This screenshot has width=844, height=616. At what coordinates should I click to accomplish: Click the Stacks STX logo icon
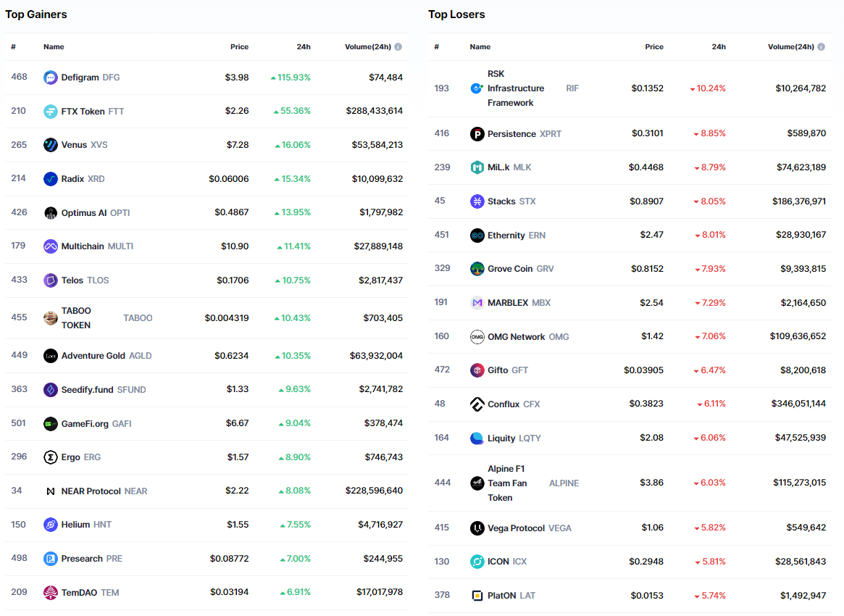477,201
